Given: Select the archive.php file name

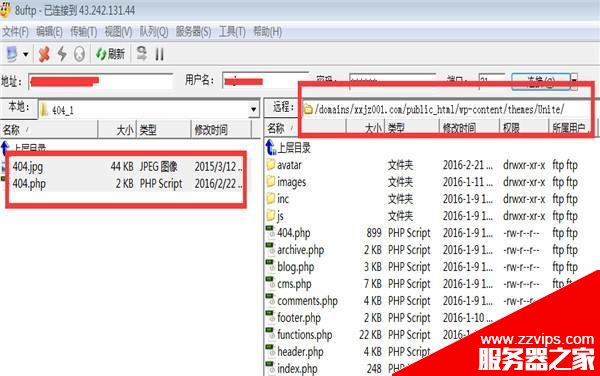Looking at the screenshot, I should tap(300, 250).
